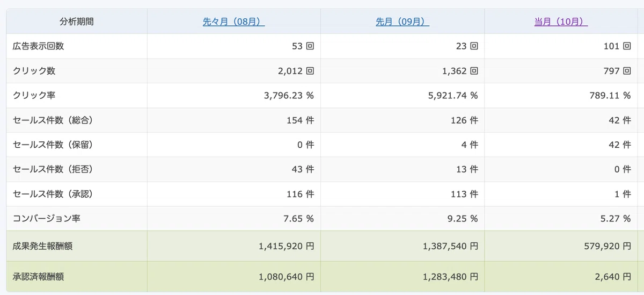Image resolution: width=644 pixels, height=295 pixels.
Task: Select the 9.25 % conversion rate cell
Action: pos(460,219)
